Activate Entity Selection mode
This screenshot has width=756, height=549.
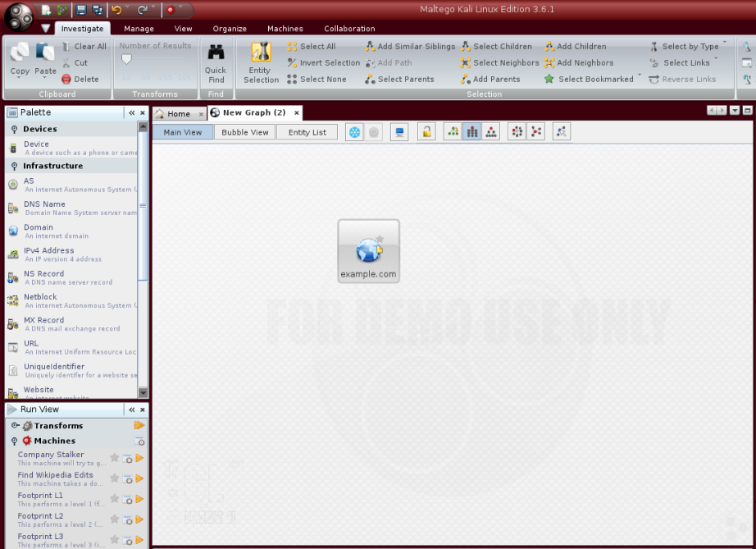[x=261, y=63]
